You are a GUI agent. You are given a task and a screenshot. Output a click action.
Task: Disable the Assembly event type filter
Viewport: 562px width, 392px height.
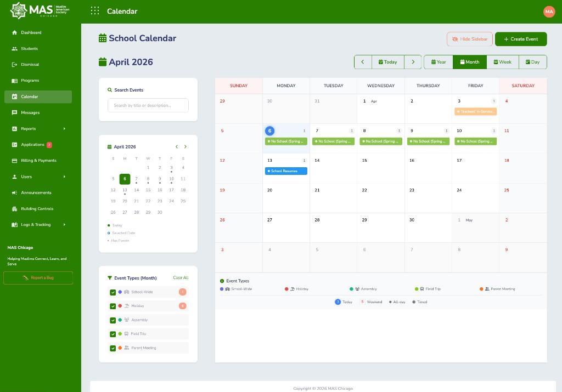113,320
